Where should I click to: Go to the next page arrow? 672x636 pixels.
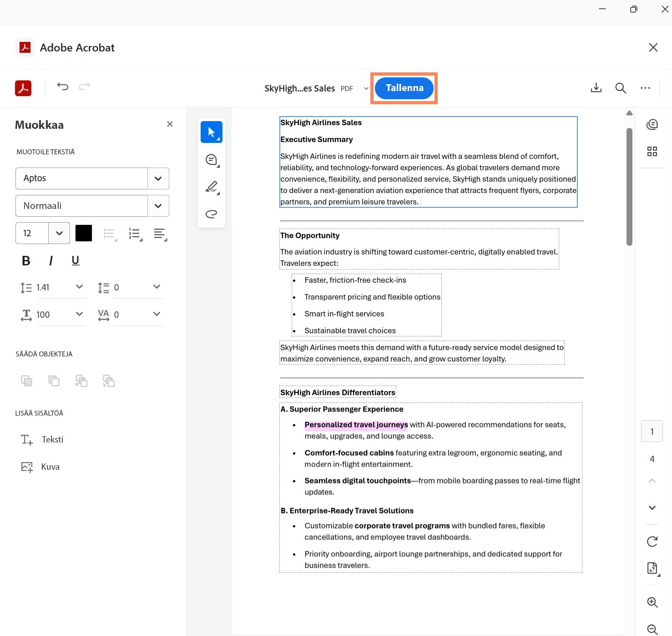652,508
